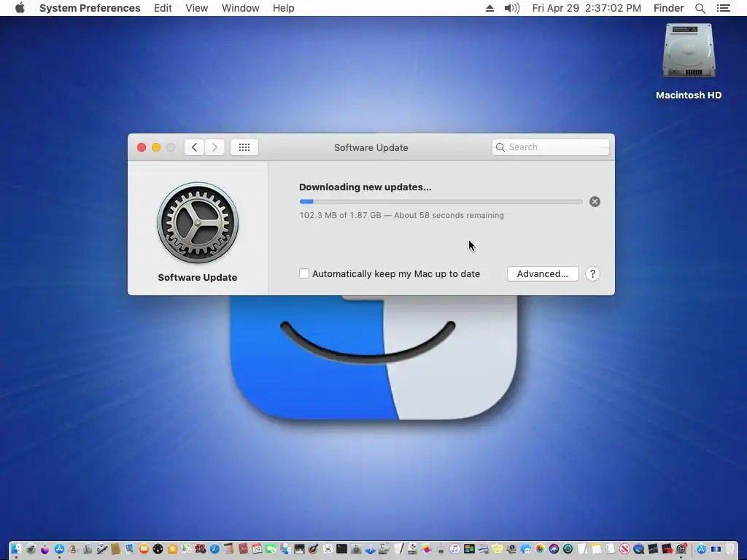Click the Show All grid icon
Image resolution: width=747 pixels, height=560 pixels.
(244, 147)
